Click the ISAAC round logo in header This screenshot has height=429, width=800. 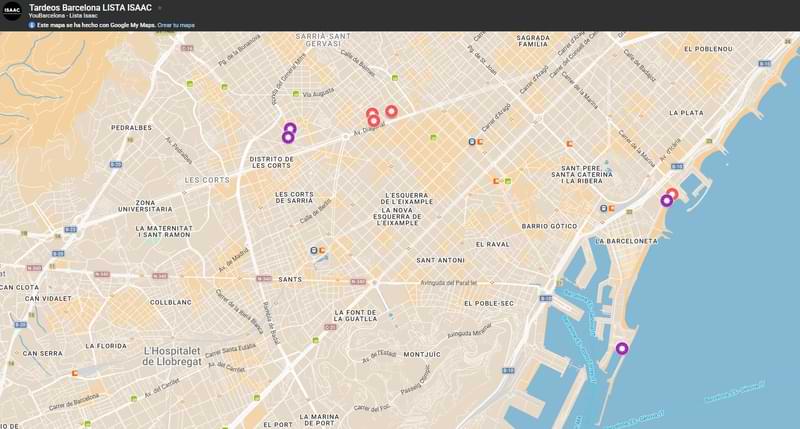tap(12, 11)
